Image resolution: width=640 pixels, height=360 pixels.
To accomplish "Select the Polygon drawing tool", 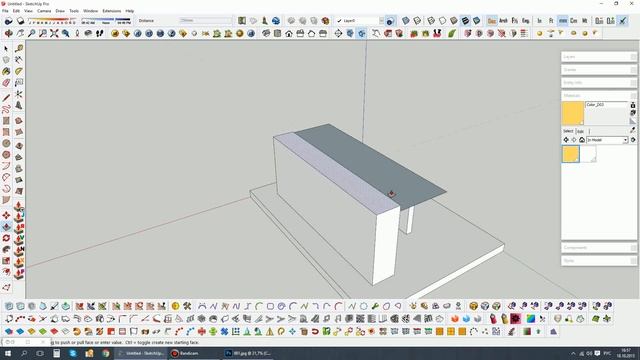I will [x=6, y=155].
